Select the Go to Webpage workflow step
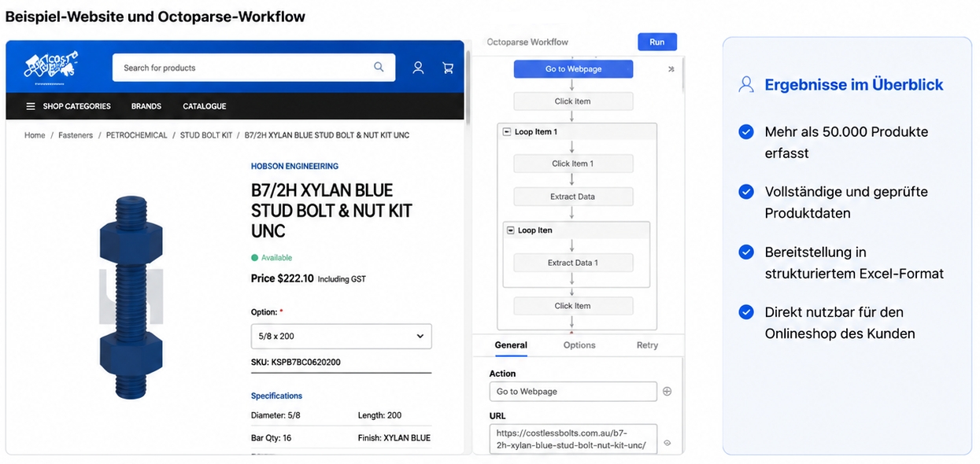 click(573, 69)
